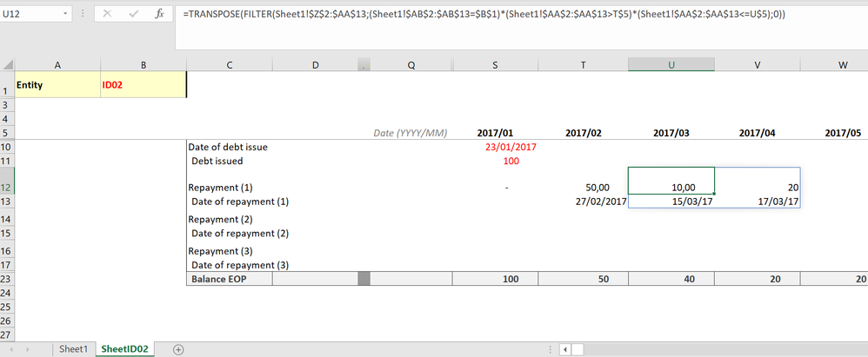Click horizontal scrollbar left arrow
Image resolution: width=868 pixels, height=357 pixels.
pyautogui.click(x=564, y=349)
